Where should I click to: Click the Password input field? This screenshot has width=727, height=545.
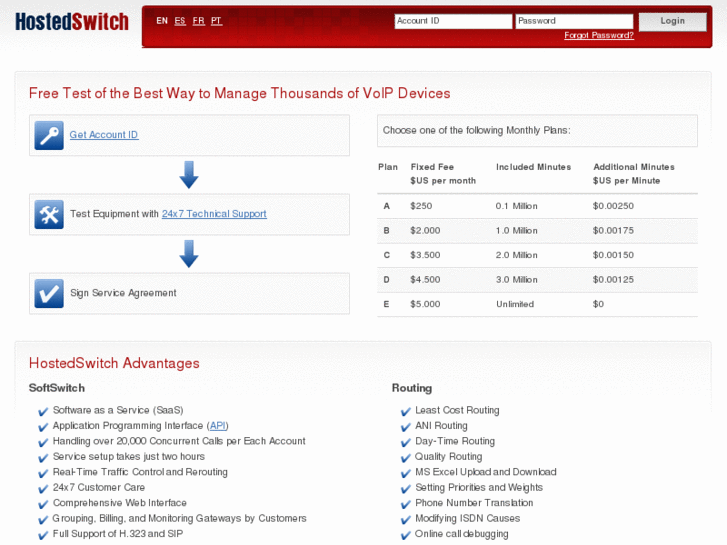coord(574,21)
